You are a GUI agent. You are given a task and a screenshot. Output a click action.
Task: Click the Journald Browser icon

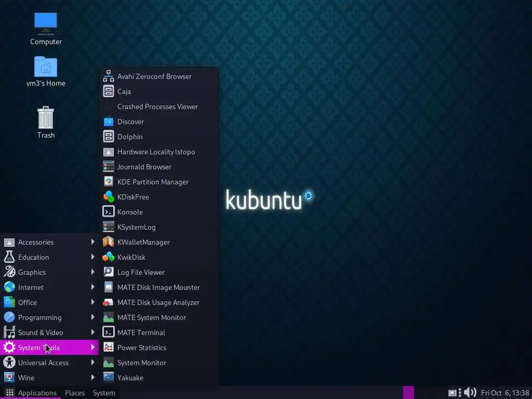tap(108, 167)
